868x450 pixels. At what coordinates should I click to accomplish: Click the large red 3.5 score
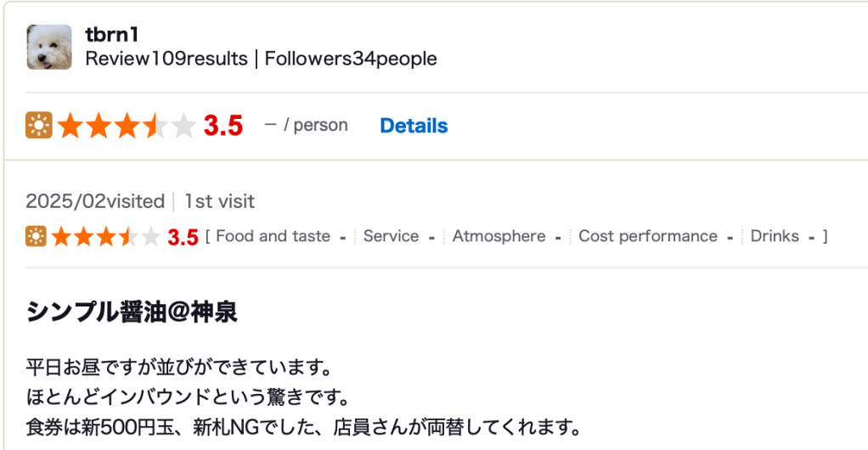point(223,126)
